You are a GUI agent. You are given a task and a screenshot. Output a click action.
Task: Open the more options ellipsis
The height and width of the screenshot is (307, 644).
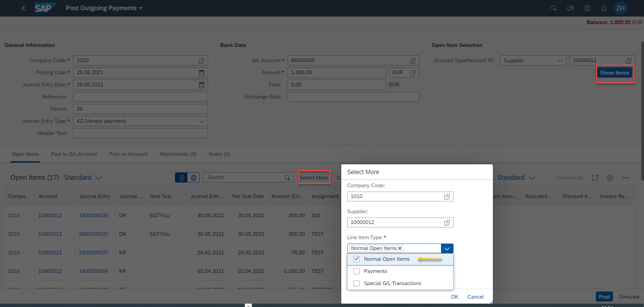click(625, 178)
